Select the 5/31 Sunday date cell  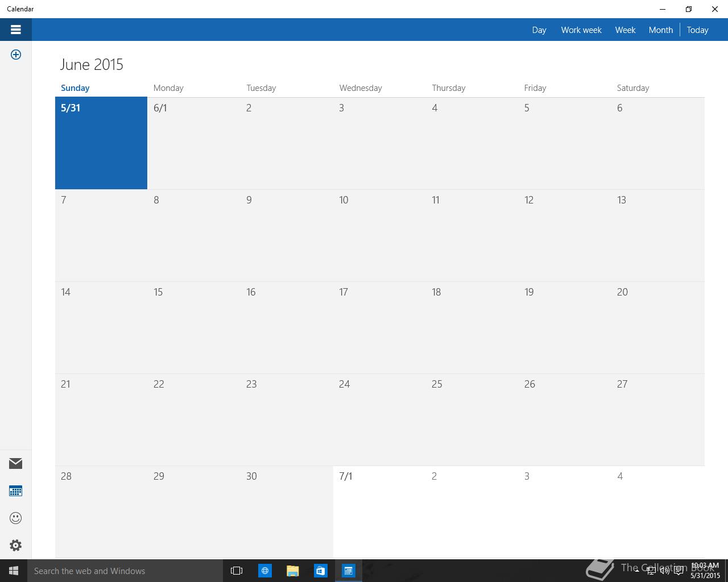[x=101, y=143]
